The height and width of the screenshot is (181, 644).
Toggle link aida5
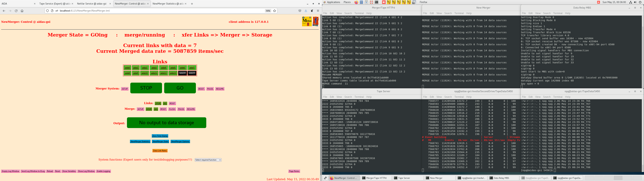173,68
